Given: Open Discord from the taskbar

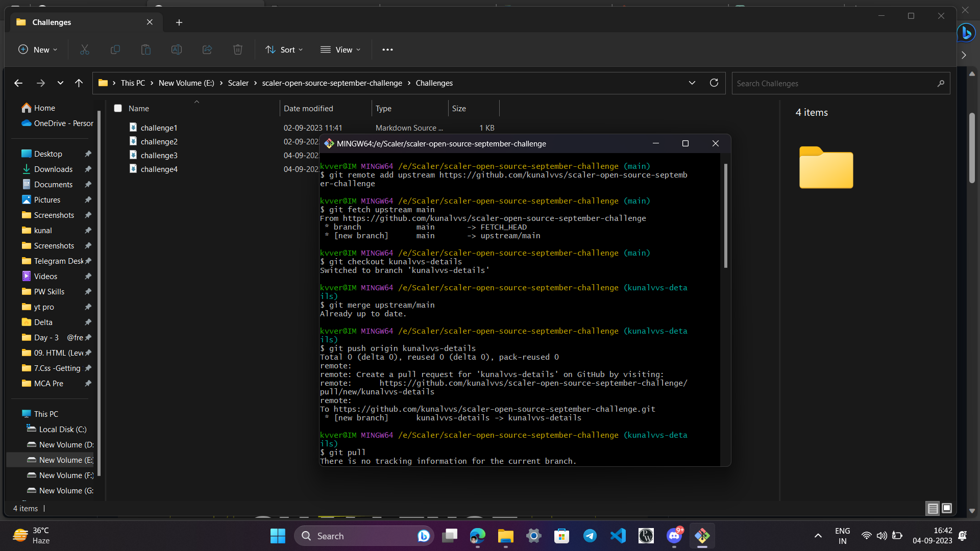Looking at the screenshot, I should (674, 536).
